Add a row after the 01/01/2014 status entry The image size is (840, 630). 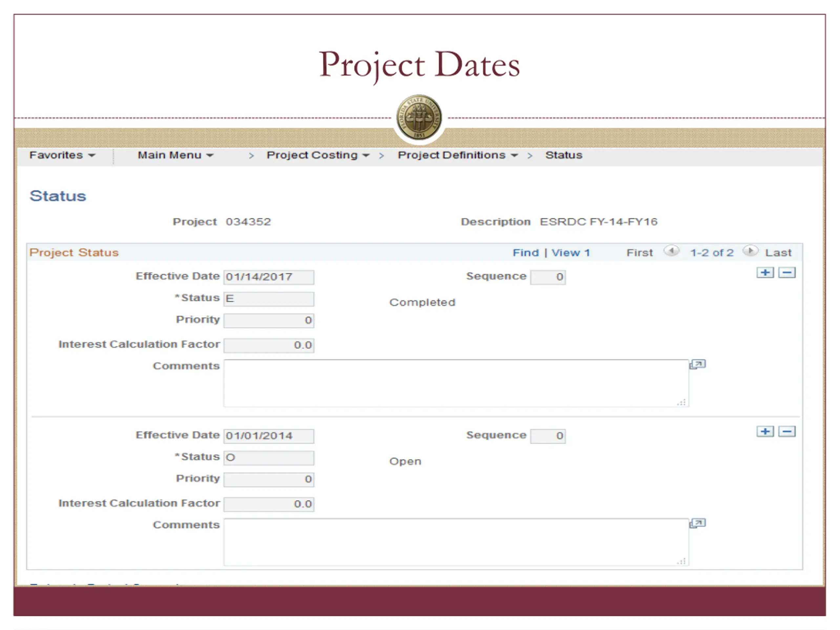click(x=765, y=431)
